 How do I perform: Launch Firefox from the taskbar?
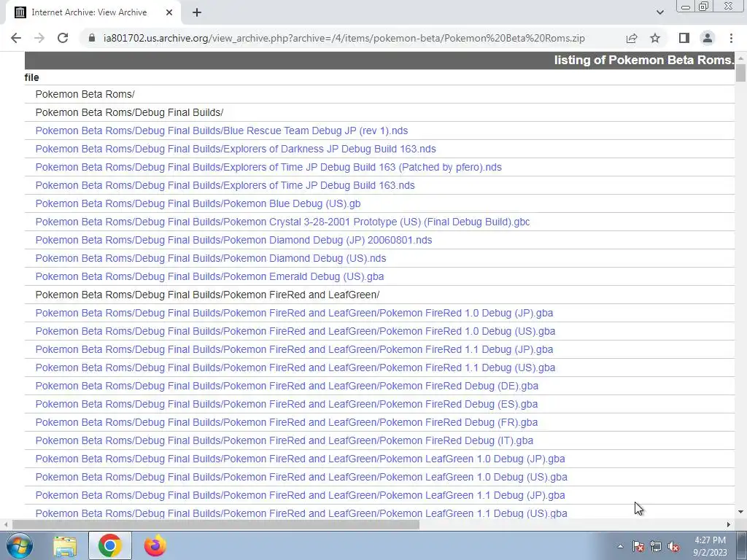(155, 545)
